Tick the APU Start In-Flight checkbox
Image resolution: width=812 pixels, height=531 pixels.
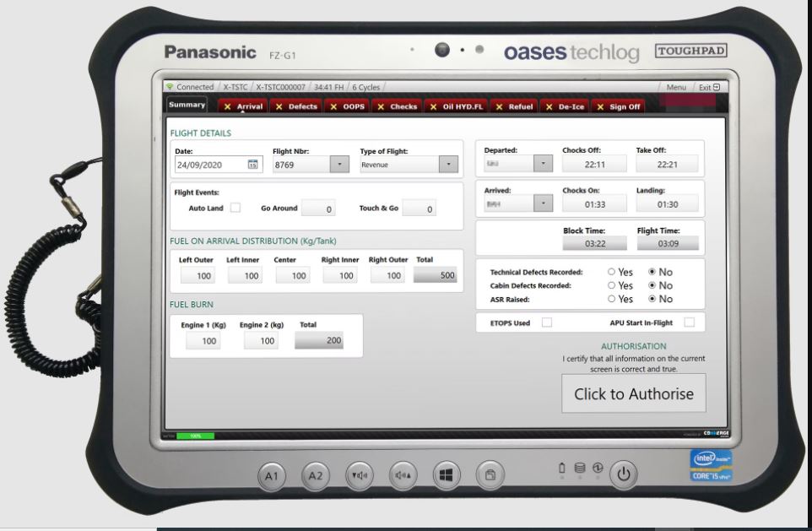click(690, 322)
